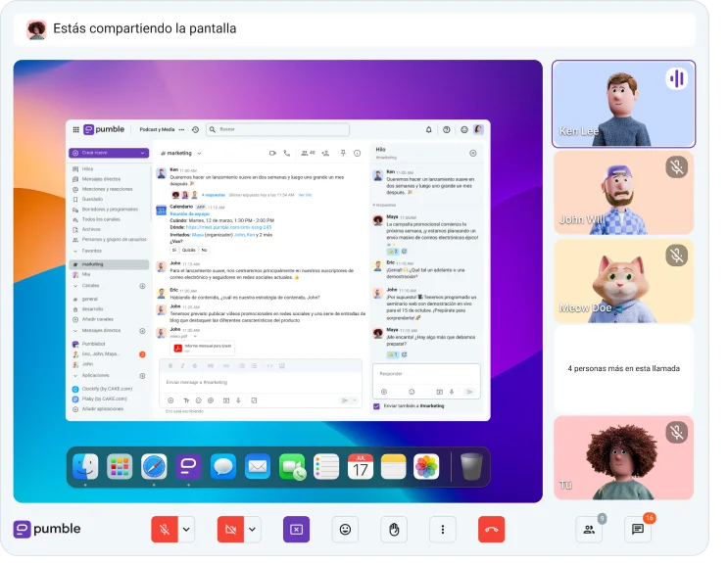The width and height of the screenshot is (728, 563).
Task: Close the Hilo thread panel
Action: point(472,153)
